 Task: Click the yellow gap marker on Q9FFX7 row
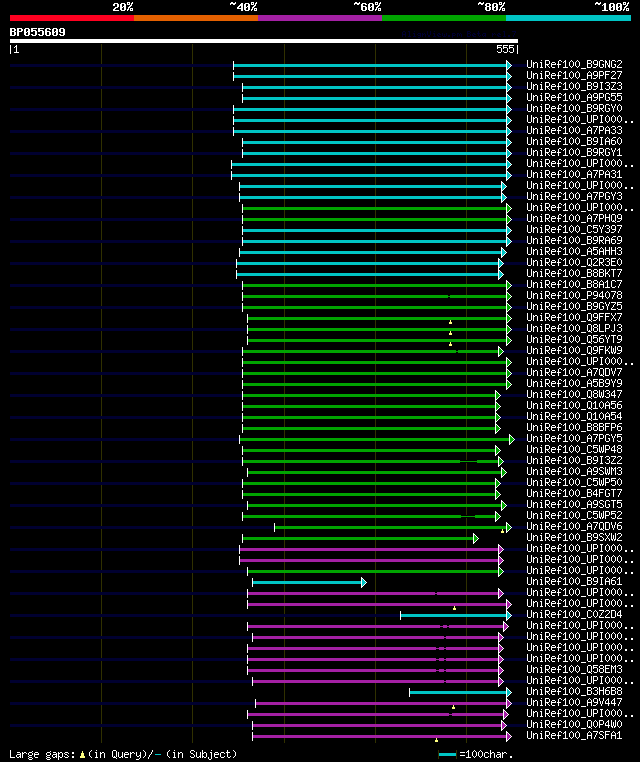[450, 322]
